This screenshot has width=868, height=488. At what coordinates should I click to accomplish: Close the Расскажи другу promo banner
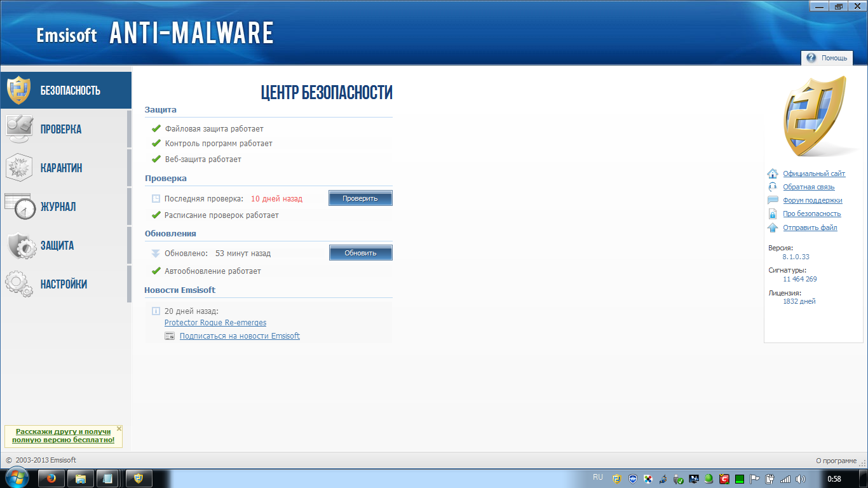tap(119, 428)
